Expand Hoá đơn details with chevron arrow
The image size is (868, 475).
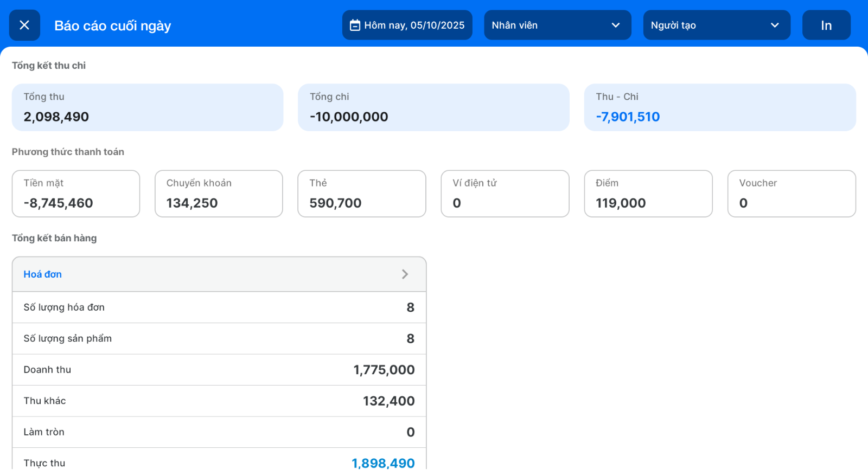[405, 274]
